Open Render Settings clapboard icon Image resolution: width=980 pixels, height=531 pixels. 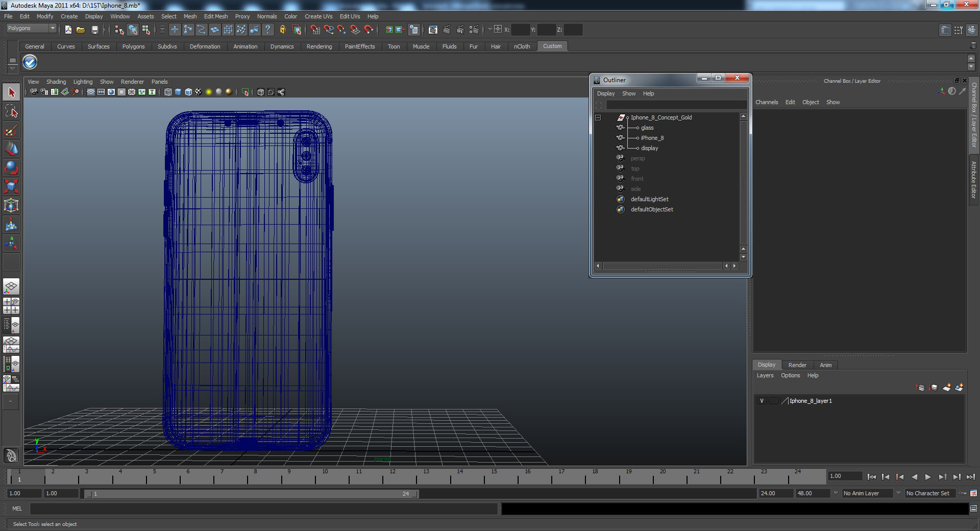474,30
